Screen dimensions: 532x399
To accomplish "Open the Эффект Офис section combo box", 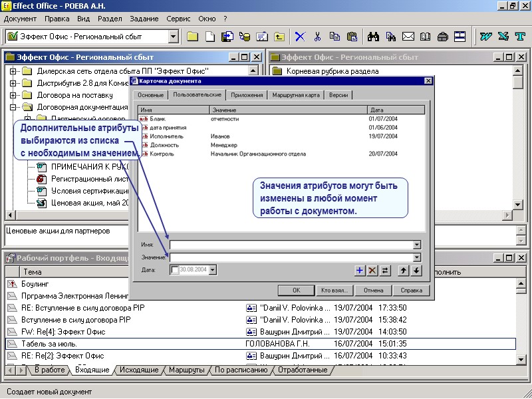I will [x=92, y=37].
